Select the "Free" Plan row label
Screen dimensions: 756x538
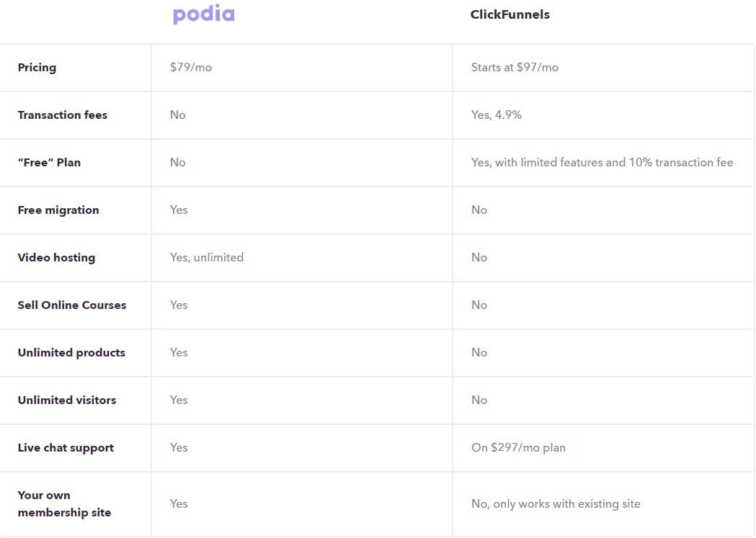point(49,162)
